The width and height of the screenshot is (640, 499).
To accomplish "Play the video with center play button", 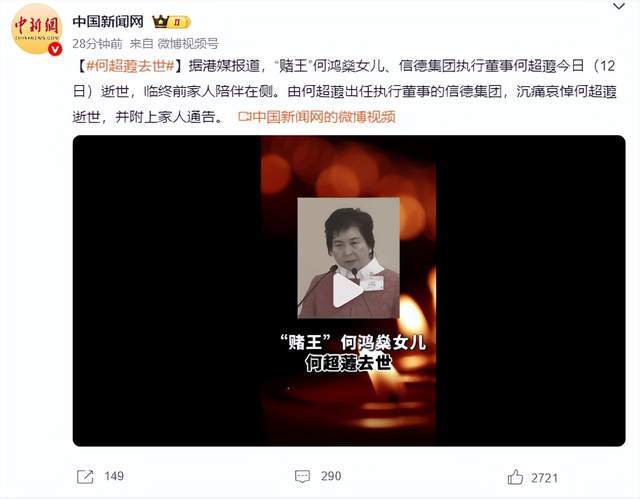I will pyautogui.click(x=347, y=290).
